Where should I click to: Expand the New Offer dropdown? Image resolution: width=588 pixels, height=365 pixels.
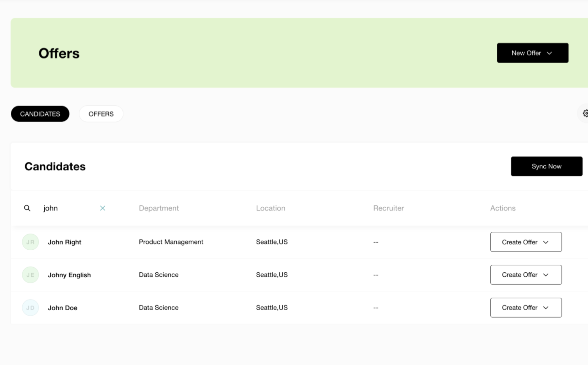(x=532, y=53)
